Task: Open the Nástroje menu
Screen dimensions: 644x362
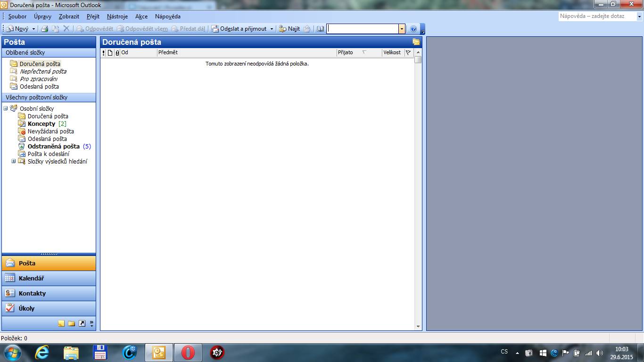Action: pos(117,16)
